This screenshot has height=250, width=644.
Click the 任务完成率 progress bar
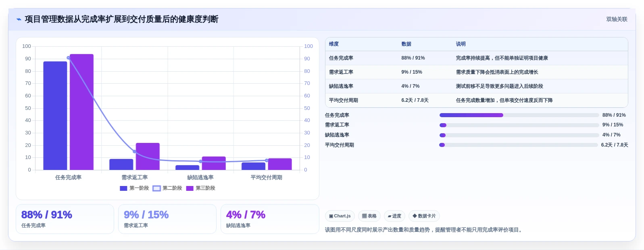point(519,115)
